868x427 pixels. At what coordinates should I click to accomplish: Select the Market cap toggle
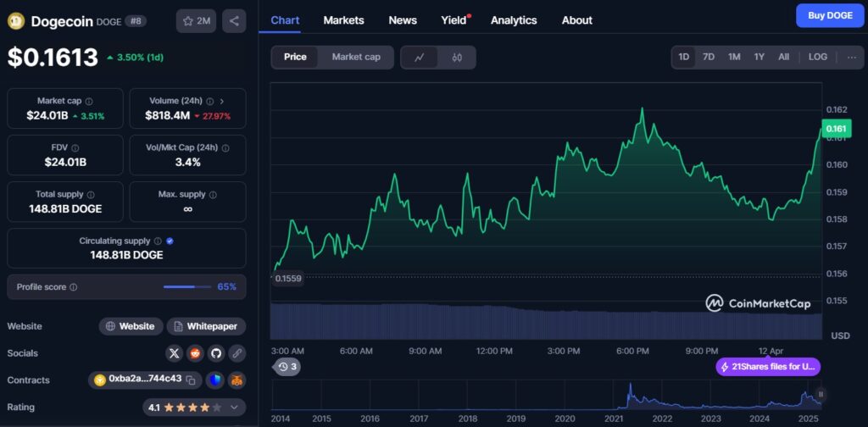356,57
